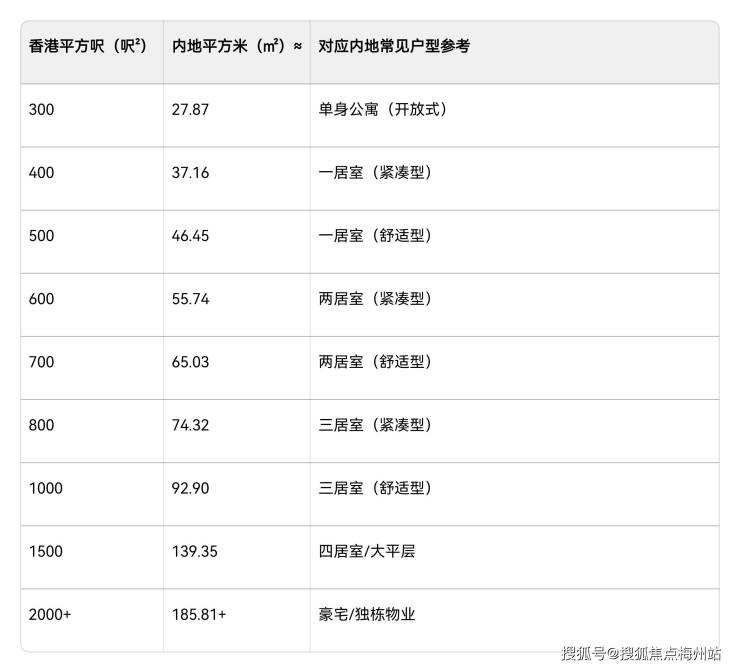Select the 内地平方米 column header

pos(236,46)
